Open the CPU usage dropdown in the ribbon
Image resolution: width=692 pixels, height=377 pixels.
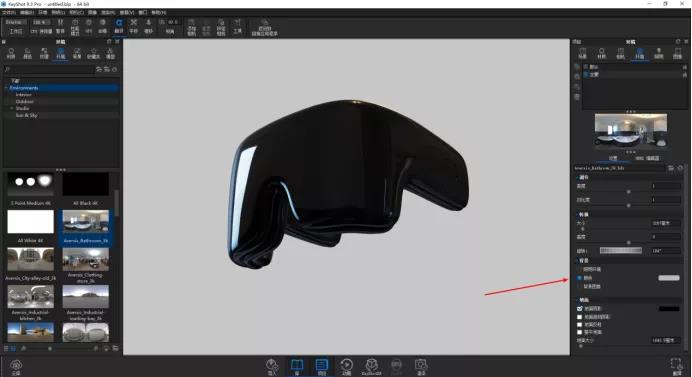(x=42, y=22)
